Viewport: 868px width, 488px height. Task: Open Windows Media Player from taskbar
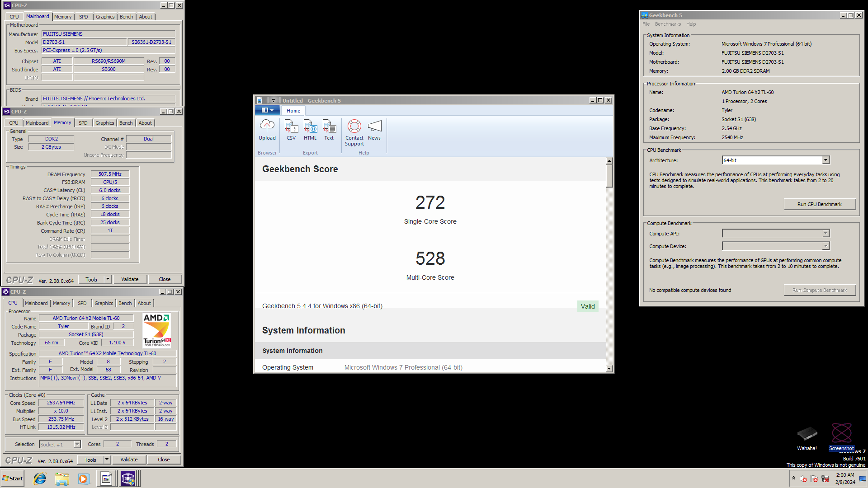(x=84, y=479)
